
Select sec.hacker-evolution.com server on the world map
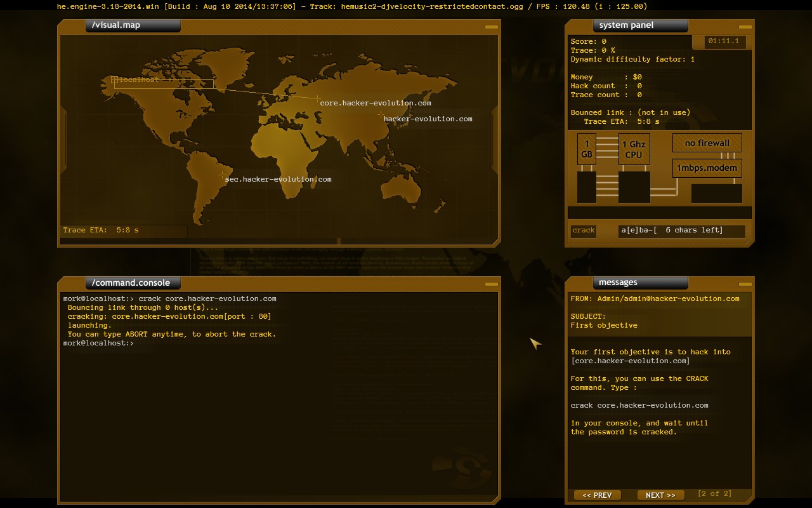pyautogui.click(x=278, y=179)
